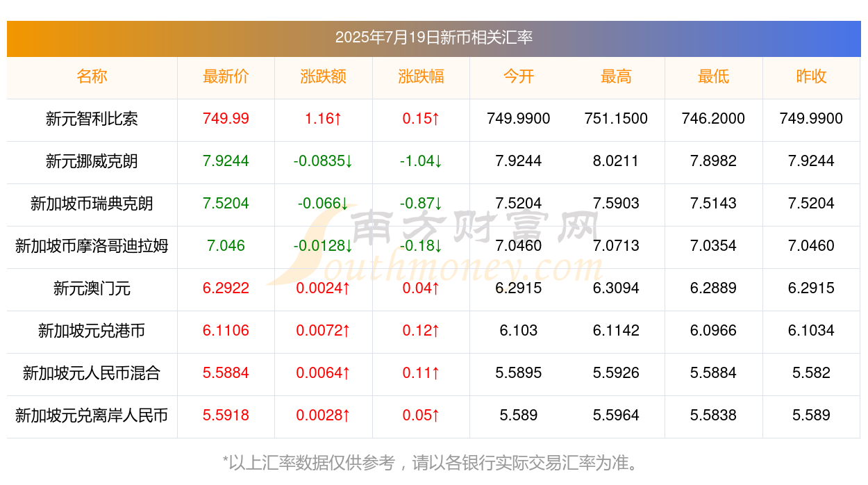The width and height of the screenshot is (868, 485).
Task: Click the change amount 0.0028↑
Action: (x=324, y=416)
